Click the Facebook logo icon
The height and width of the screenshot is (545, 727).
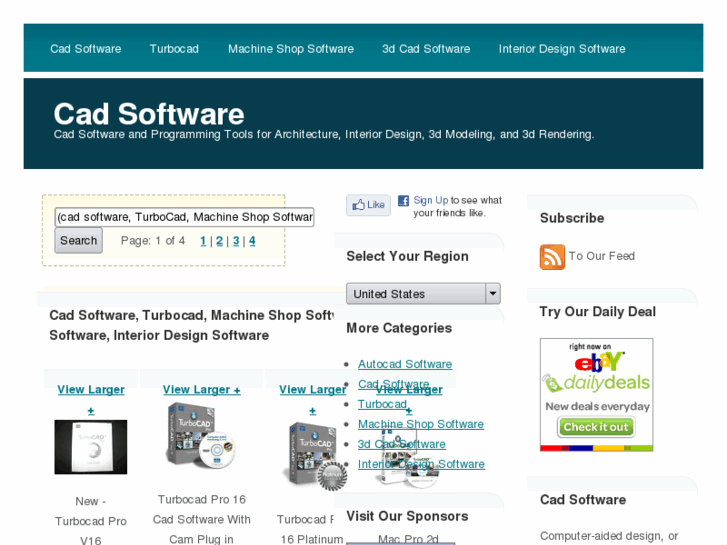(x=403, y=200)
